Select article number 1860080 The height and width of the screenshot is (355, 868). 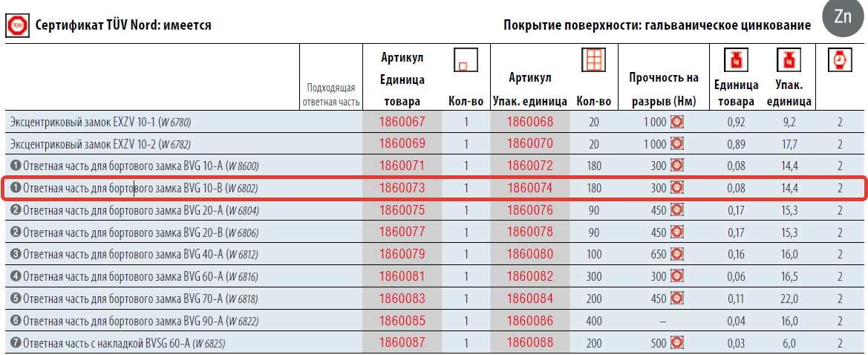(529, 254)
